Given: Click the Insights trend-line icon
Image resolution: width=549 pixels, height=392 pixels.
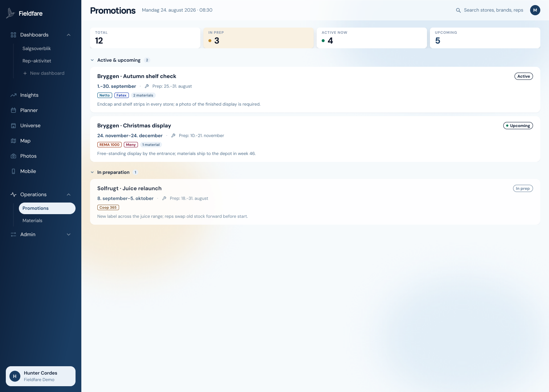Looking at the screenshot, I should [x=13, y=95].
